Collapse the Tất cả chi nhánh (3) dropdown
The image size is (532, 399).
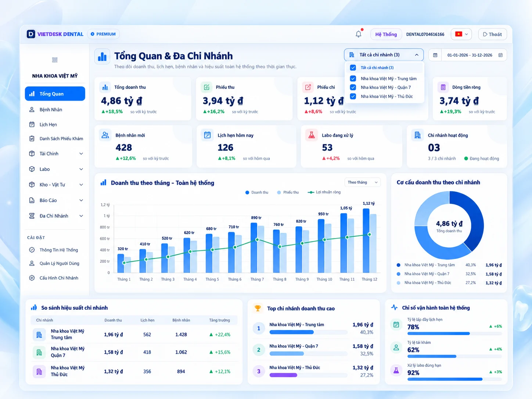pyautogui.click(x=384, y=55)
